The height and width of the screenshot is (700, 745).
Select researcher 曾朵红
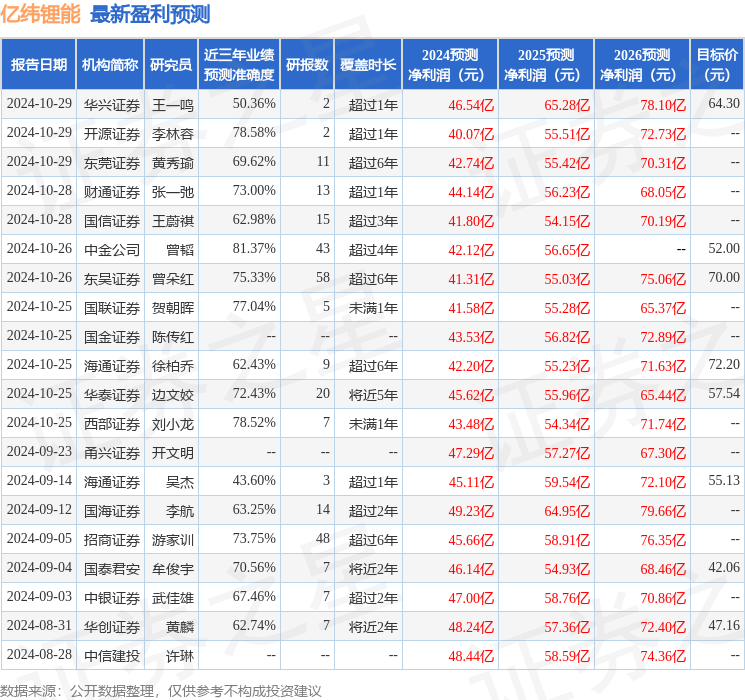172,279
